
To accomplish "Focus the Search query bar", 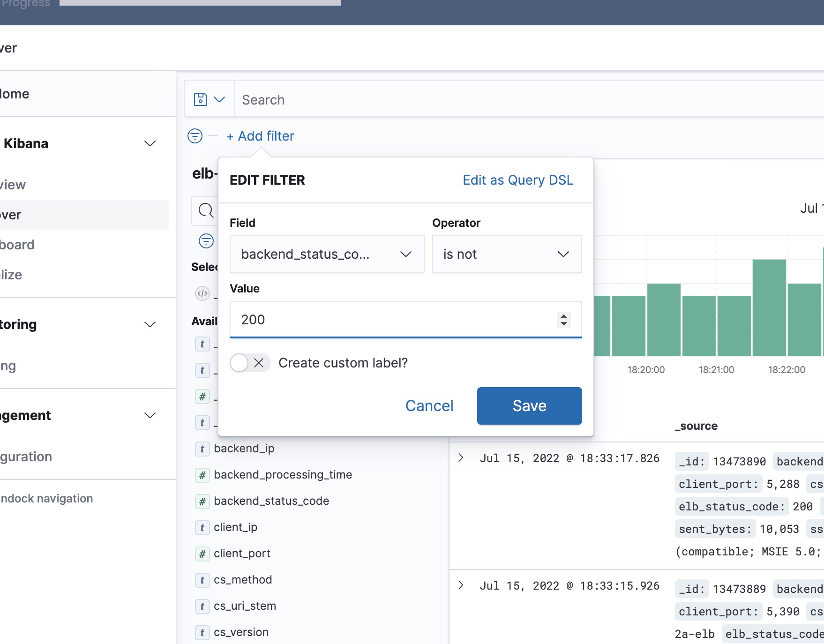I will click(x=529, y=100).
